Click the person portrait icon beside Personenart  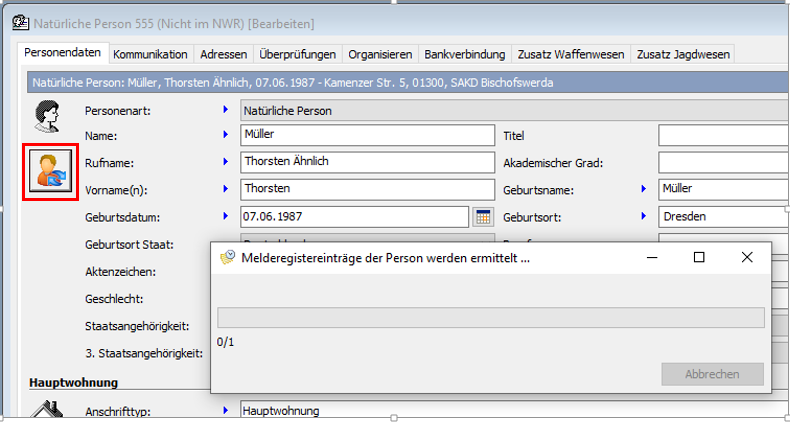pyautogui.click(x=47, y=118)
